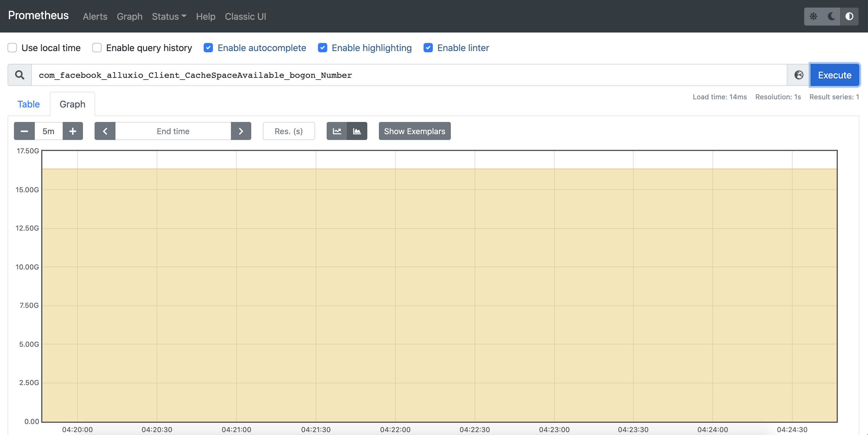Viewport: 868px width, 435px height.
Task: Click the 2.50G y-axis label
Action: [29, 383]
